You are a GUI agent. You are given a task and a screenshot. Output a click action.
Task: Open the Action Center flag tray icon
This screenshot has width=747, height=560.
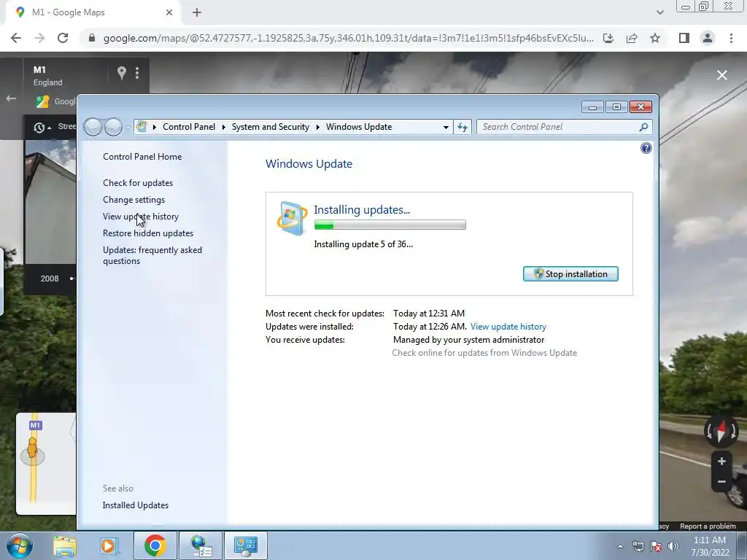656,546
